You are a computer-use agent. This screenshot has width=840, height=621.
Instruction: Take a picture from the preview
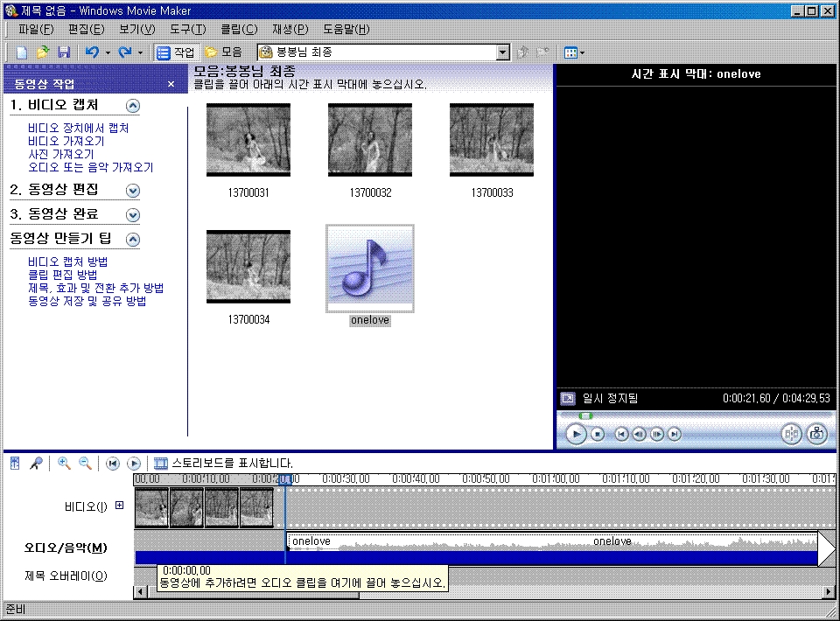[x=817, y=434]
